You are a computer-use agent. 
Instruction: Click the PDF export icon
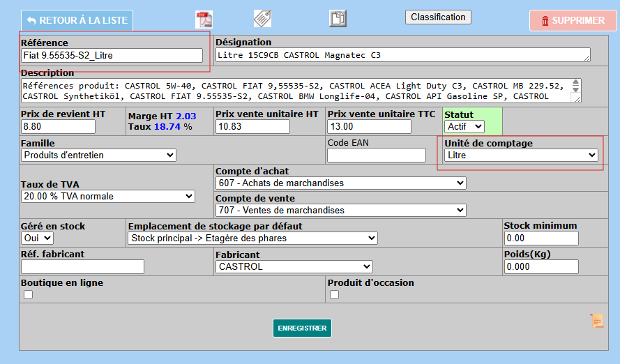pyautogui.click(x=204, y=20)
